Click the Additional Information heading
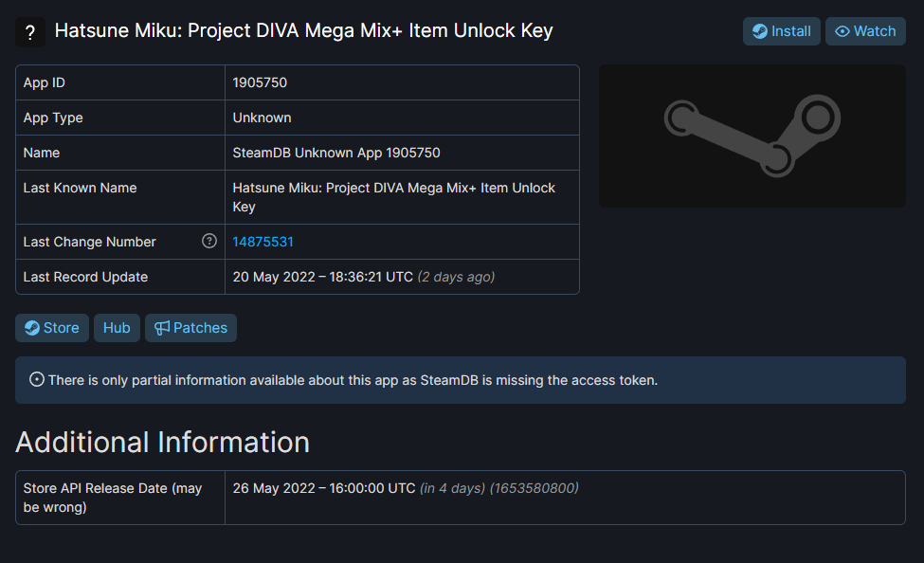Screen dimensions: 924x563 162,442
